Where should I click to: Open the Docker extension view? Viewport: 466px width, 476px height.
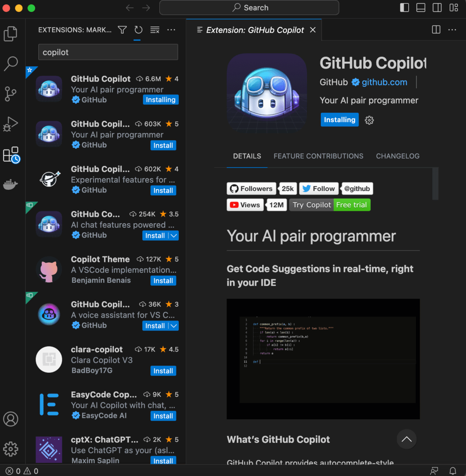tap(11, 184)
